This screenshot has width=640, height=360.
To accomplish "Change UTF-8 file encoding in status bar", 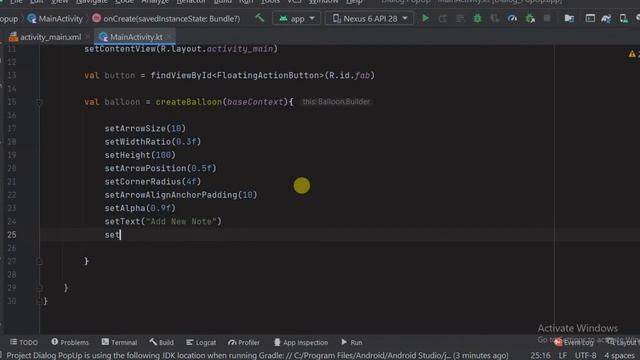I will [586, 356].
